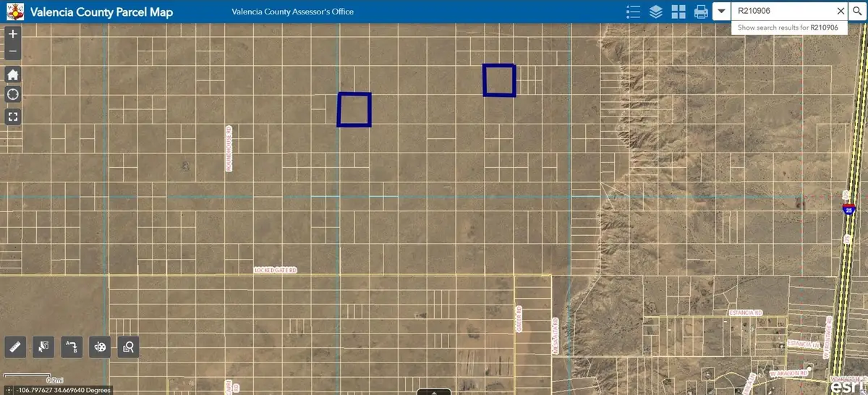Screen dimensions: 868x395
Task: Open the Measurement ruler tool
Action: point(15,347)
